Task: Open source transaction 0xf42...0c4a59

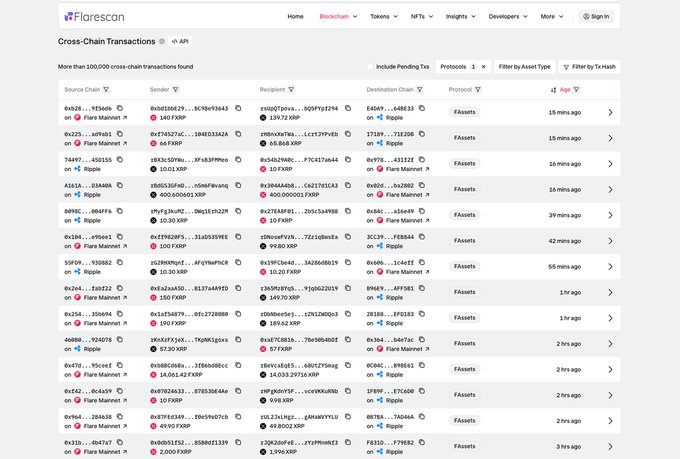Action: pyautogui.click(x=88, y=391)
